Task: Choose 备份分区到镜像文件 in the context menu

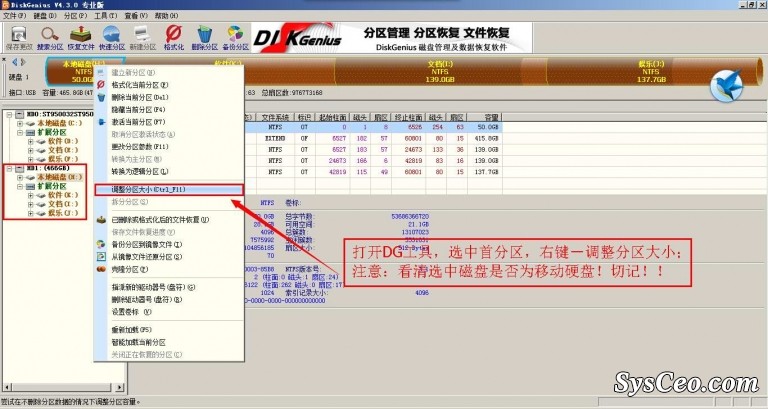Action: pyautogui.click(x=169, y=244)
